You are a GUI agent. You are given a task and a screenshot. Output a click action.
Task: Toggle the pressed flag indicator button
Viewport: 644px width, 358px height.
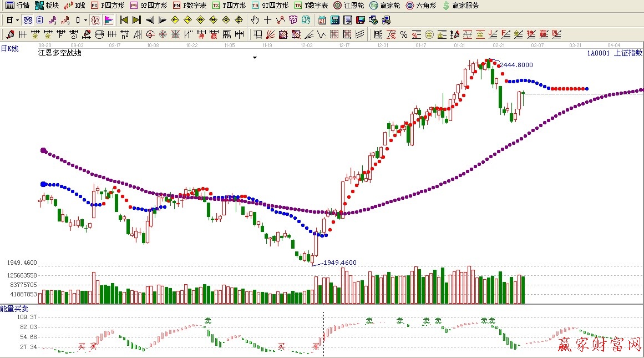click(109, 20)
